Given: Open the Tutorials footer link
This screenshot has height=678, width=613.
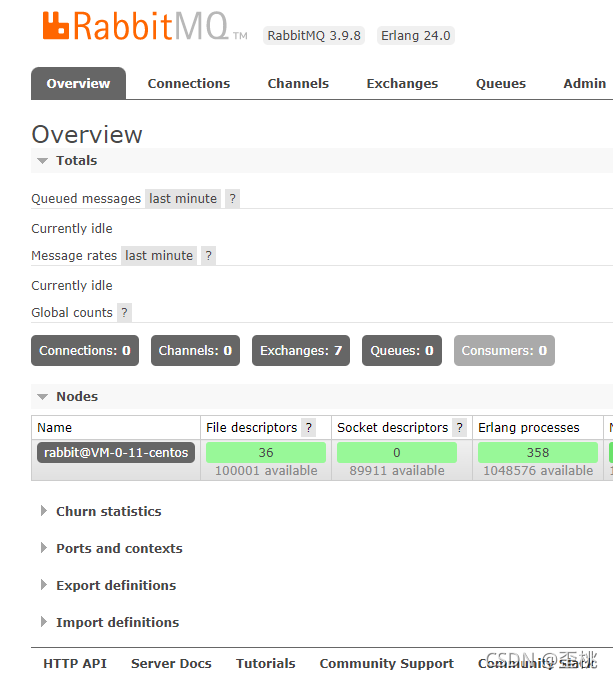Looking at the screenshot, I should pyautogui.click(x=265, y=663).
